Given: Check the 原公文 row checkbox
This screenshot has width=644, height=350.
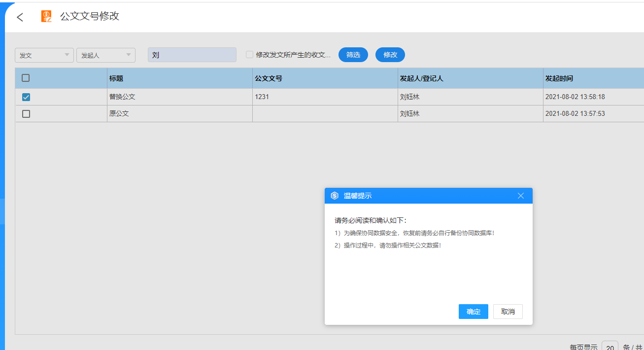Looking at the screenshot, I should (x=26, y=114).
